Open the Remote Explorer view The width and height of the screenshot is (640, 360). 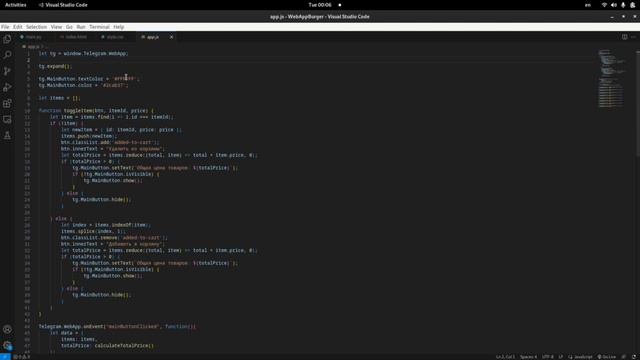coord(7,119)
